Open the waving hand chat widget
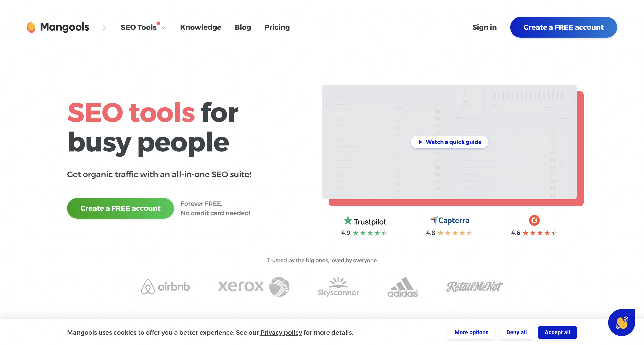 tap(621, 322)
